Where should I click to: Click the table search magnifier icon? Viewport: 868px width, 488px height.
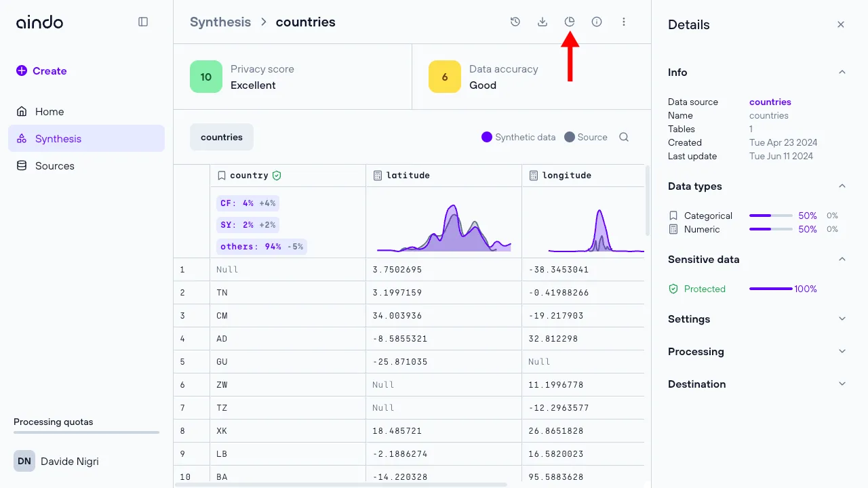click(624, 137)
